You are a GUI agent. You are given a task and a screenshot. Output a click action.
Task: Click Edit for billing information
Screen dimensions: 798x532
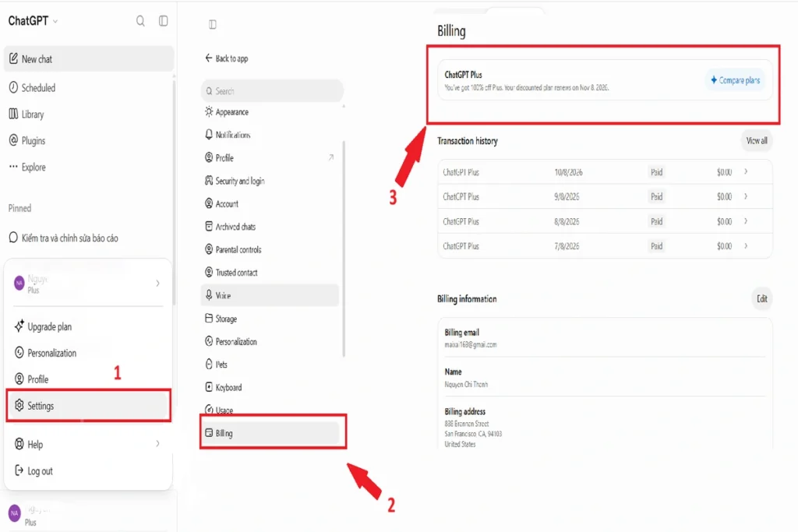tap(761, 298)
